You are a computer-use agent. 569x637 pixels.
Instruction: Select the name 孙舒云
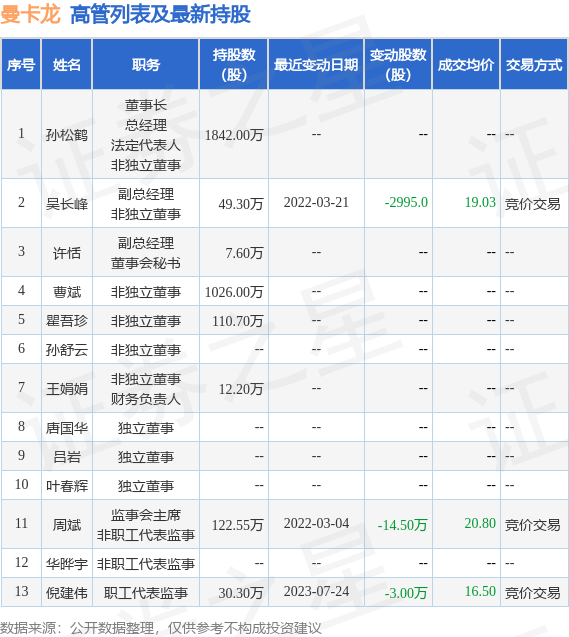[67, 349]
